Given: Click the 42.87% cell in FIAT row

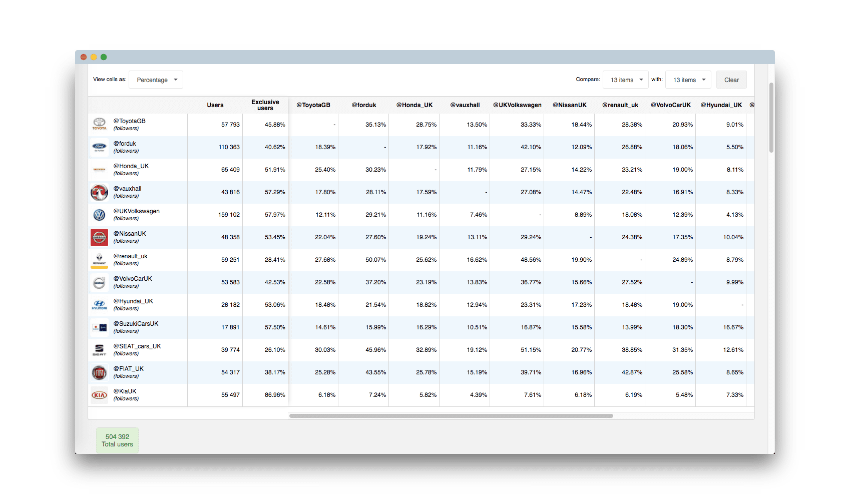Looking at the screenshot, I should [632, 372].
